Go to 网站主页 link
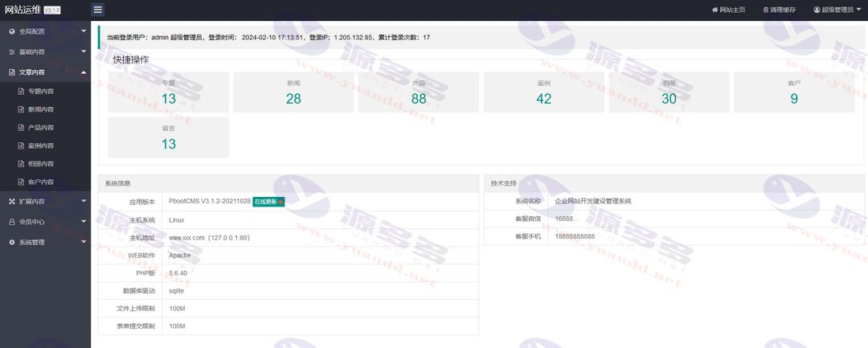The width and height of the screenshot is (868, 348). 728,10
